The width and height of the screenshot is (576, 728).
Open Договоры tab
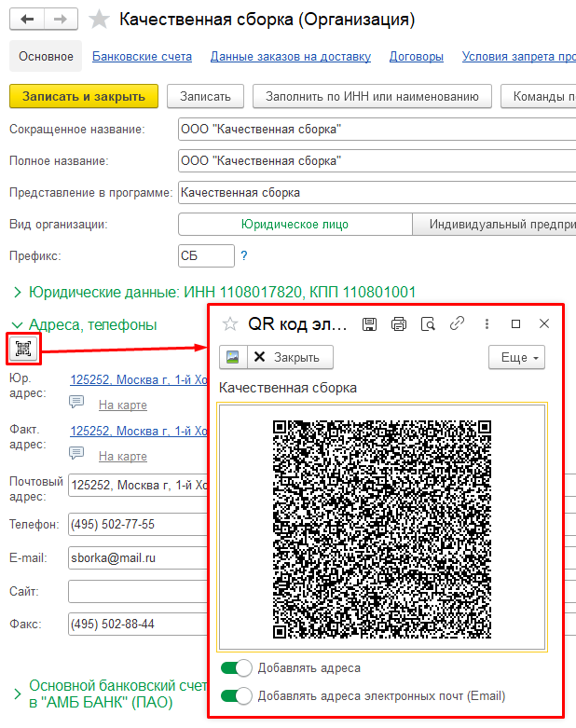point(417,56)
